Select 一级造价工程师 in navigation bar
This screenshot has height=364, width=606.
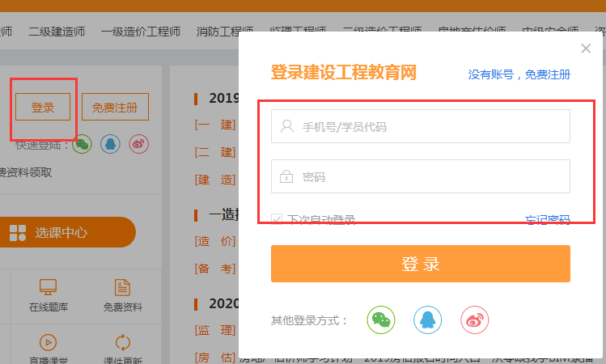(x=141, y=32)
